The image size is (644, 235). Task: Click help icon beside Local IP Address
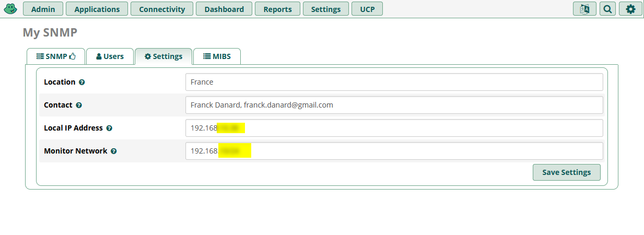pos(109,128)
